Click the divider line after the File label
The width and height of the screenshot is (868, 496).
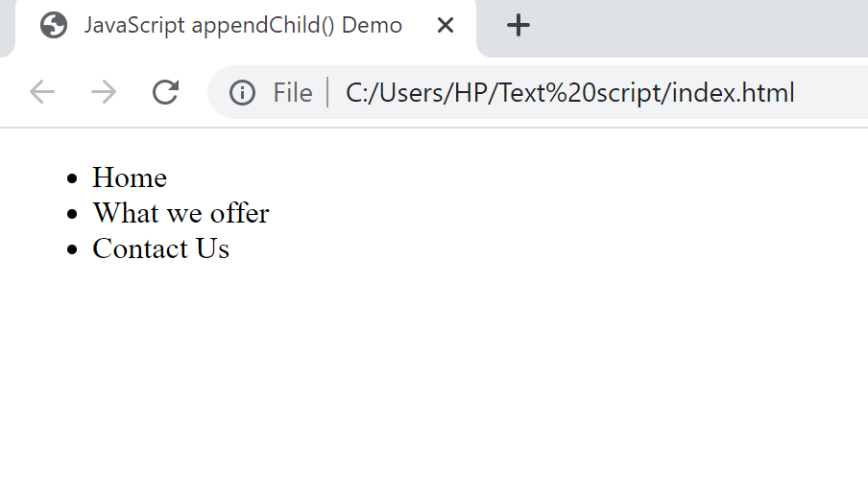pyautogui.click(x=327, y=92)
